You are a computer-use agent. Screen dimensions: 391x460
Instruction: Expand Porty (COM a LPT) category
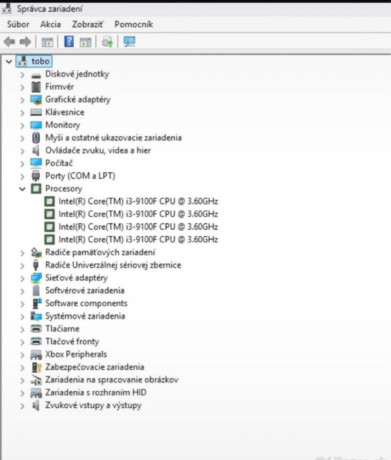[22, 176]
